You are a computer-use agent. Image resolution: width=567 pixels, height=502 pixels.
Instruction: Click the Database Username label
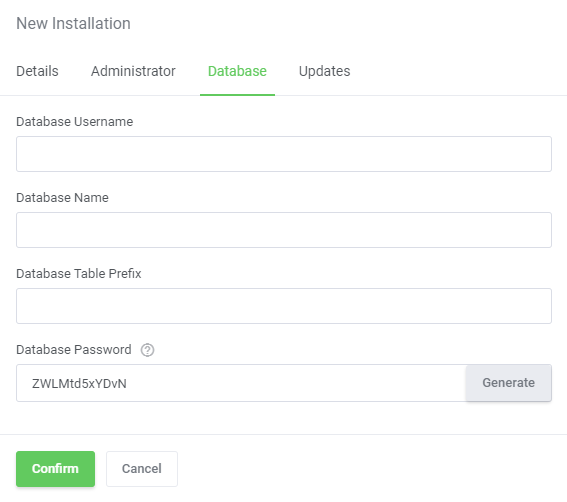(74, 122)
